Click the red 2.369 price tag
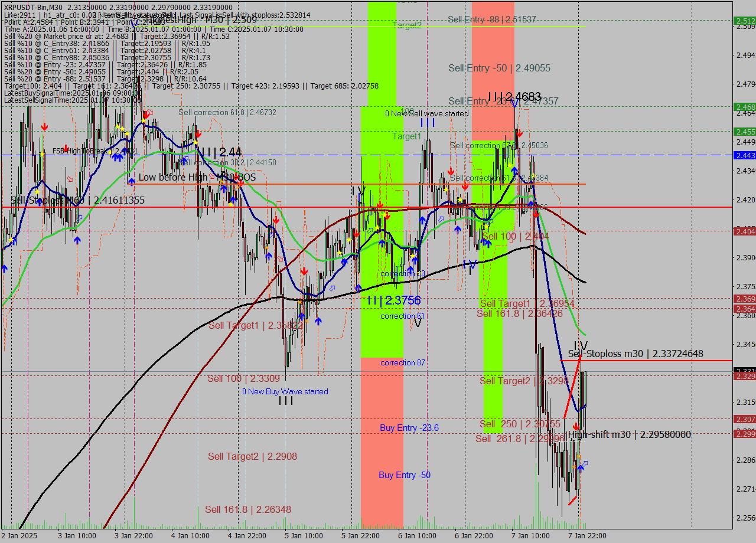Viewport: 756px width, 543px height. click(744, 299)
